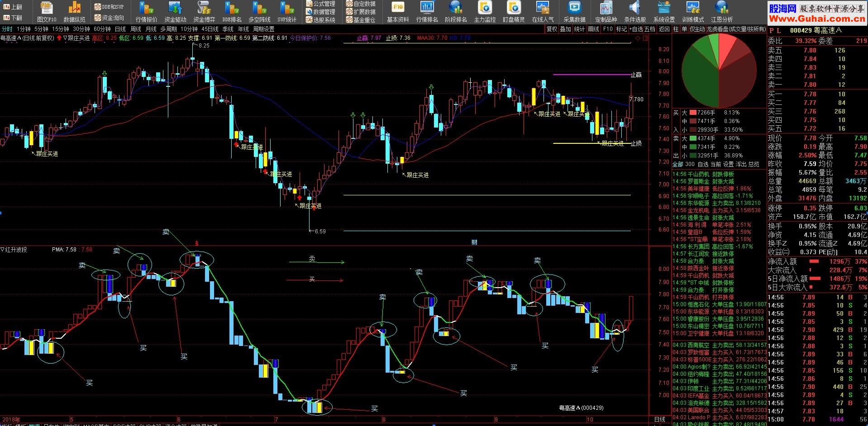Open DDE排名 ranking
The width and height of the screenshot is (868, 426).
pos(232,12)
